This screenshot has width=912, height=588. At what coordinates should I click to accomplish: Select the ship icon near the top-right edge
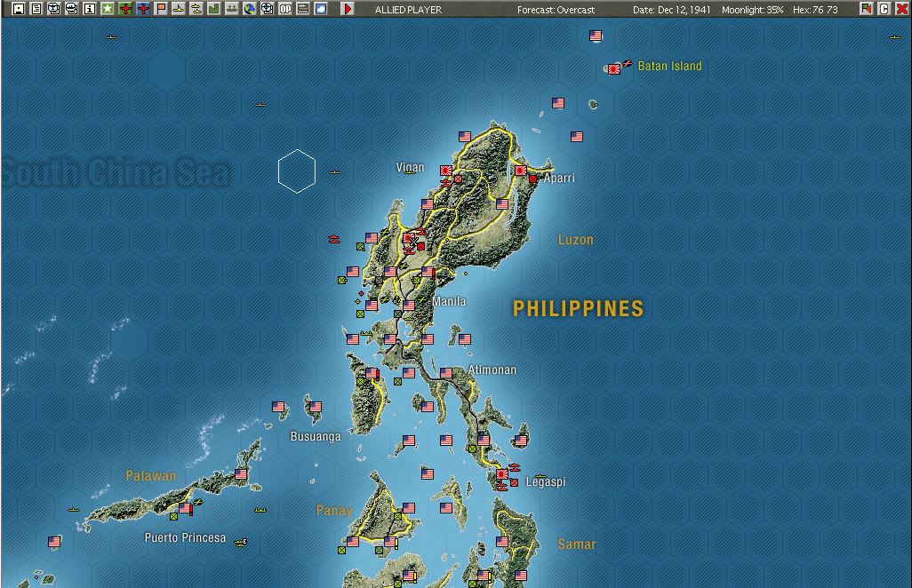click(x=894, y=37)
